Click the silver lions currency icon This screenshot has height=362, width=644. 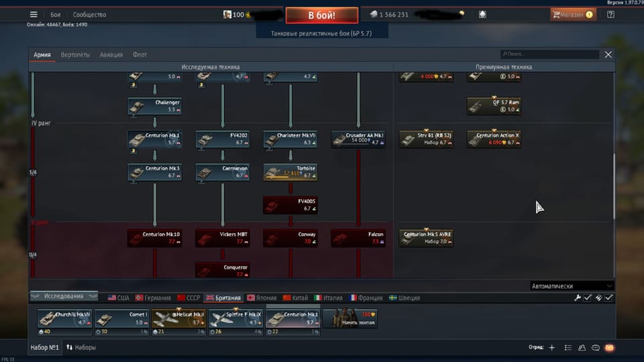374,14
